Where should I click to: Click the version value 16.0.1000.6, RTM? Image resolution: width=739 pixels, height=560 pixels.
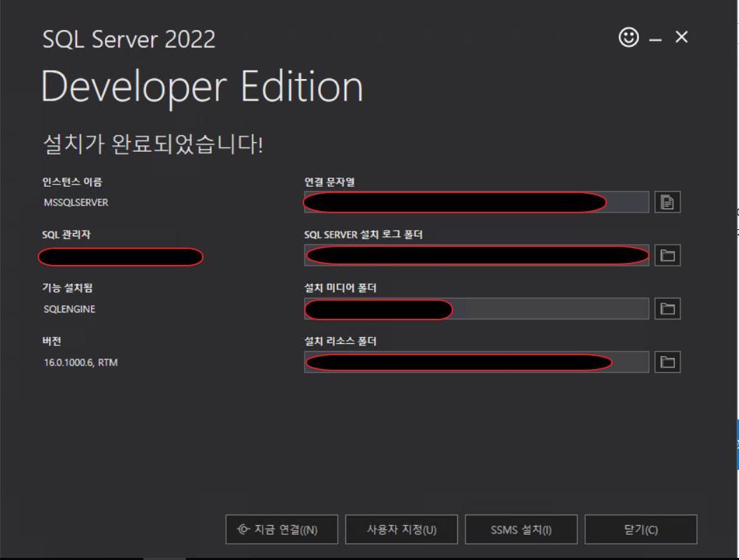click(80, 362)
